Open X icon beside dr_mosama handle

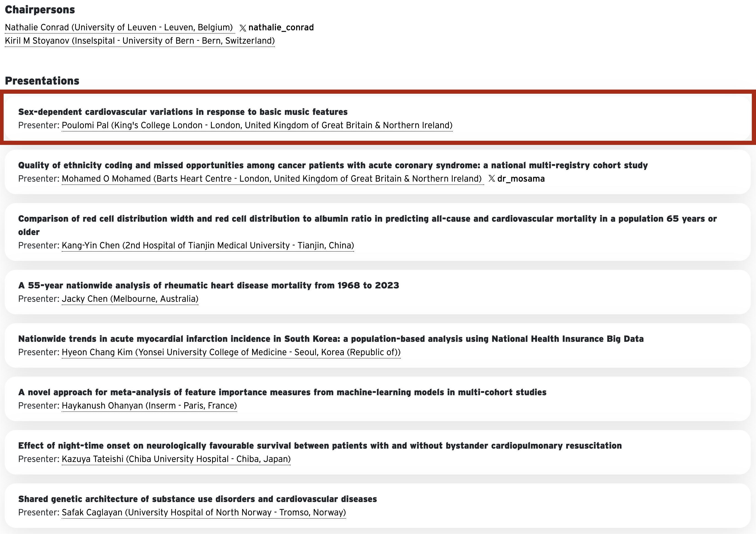coord(492,179)
